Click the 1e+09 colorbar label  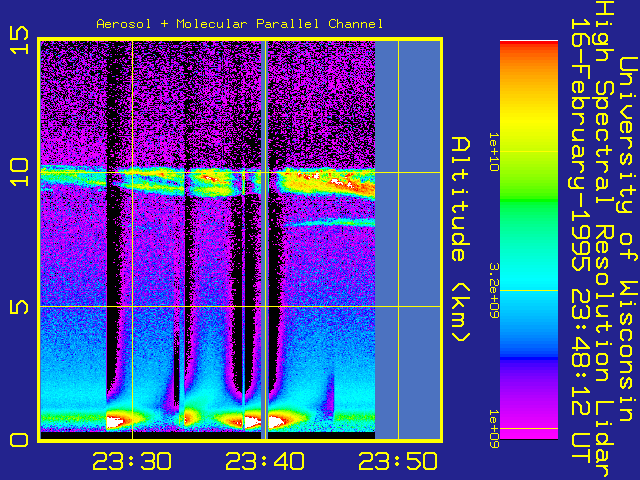[494, 429]
